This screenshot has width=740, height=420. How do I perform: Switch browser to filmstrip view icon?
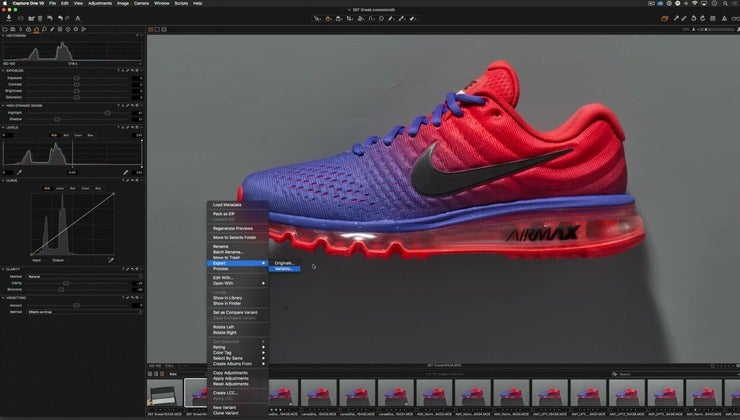click(x=162, y=374)
